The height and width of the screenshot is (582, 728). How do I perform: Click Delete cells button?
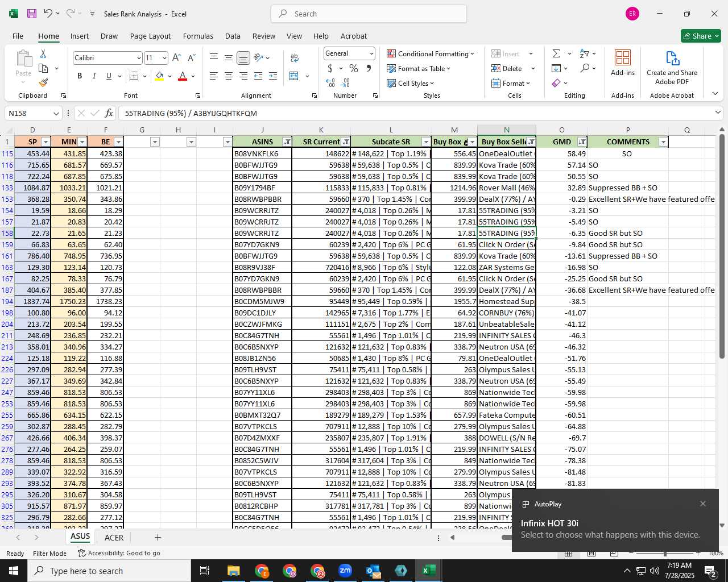pos(507,68)
